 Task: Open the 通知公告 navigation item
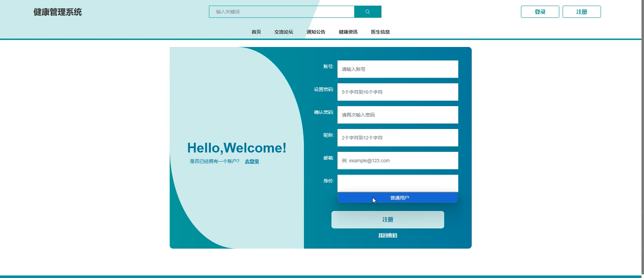[x=316, y=32]
